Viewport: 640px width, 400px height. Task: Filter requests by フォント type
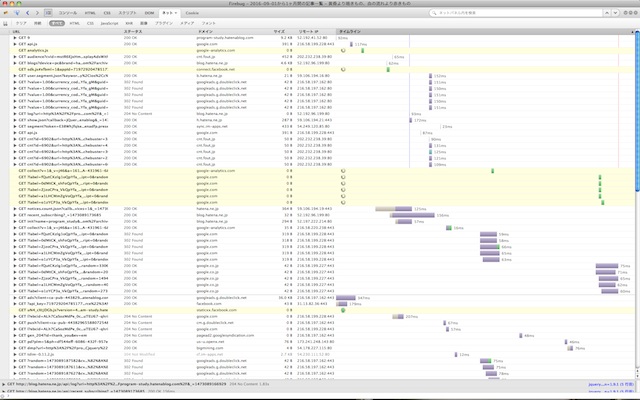click(x=208, y=24)
